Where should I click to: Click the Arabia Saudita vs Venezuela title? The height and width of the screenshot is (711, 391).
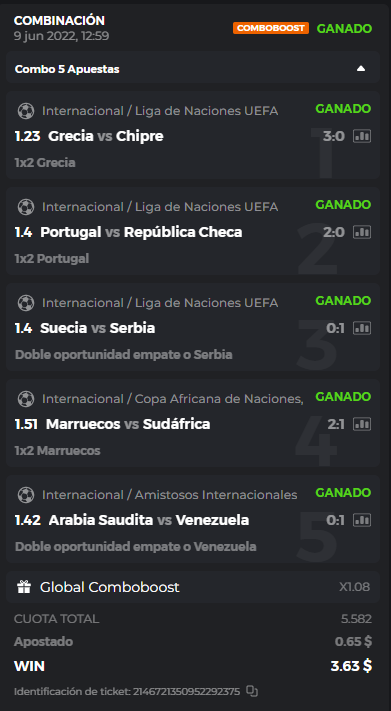coord(149,520)
